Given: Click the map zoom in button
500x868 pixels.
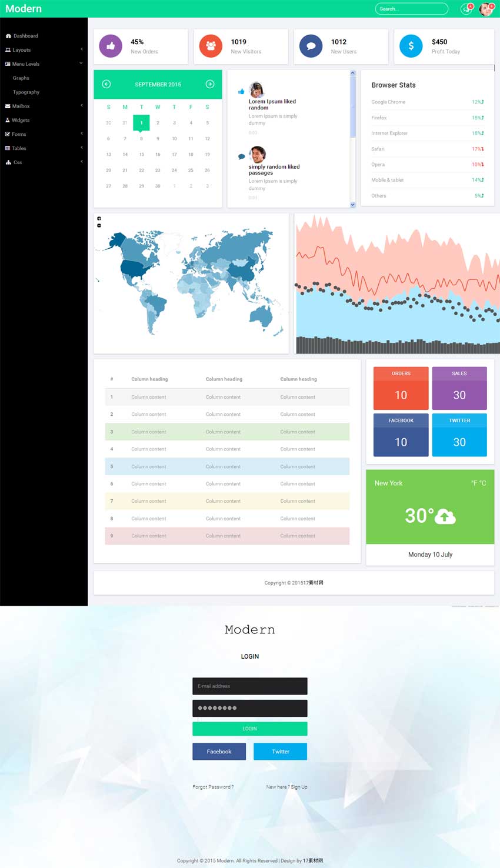Looking at the screenshot, I should (x=99, y=218).
